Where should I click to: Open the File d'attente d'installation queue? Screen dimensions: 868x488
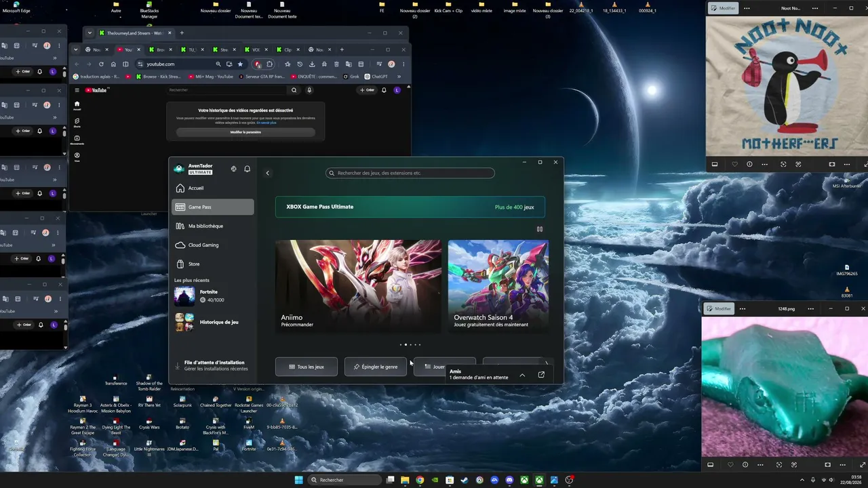(214, 365)
